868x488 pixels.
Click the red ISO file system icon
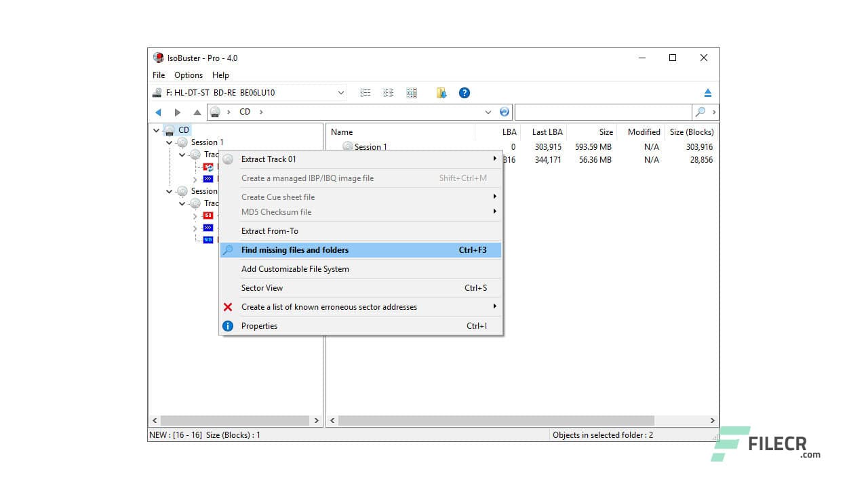207,215
